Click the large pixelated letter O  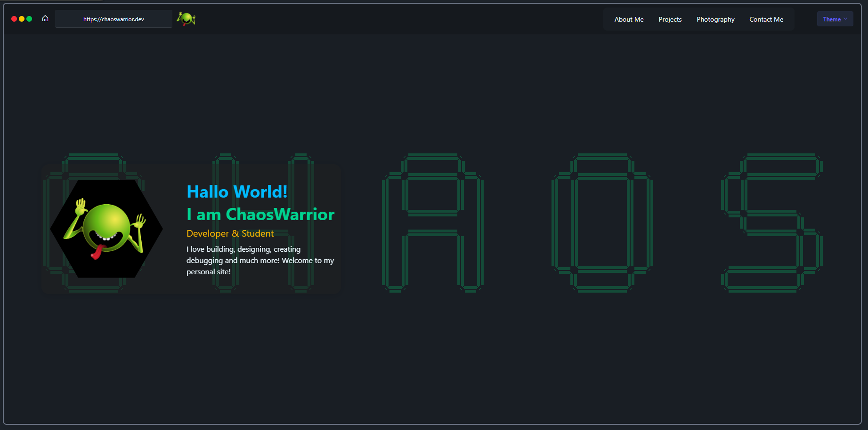(602, 222)
